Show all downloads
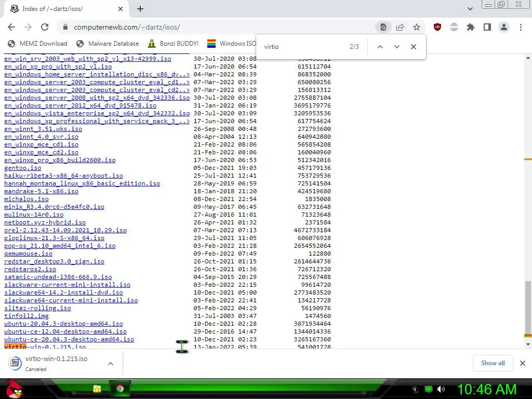Image resolution: width=532 pixels, height=399 pixels. tap(493, 363)
